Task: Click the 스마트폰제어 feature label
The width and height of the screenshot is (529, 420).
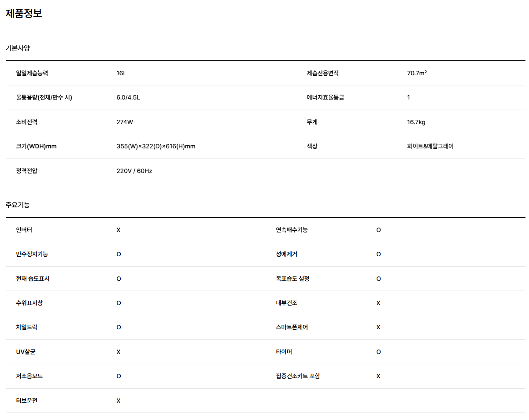Action: tap(292, 327)
